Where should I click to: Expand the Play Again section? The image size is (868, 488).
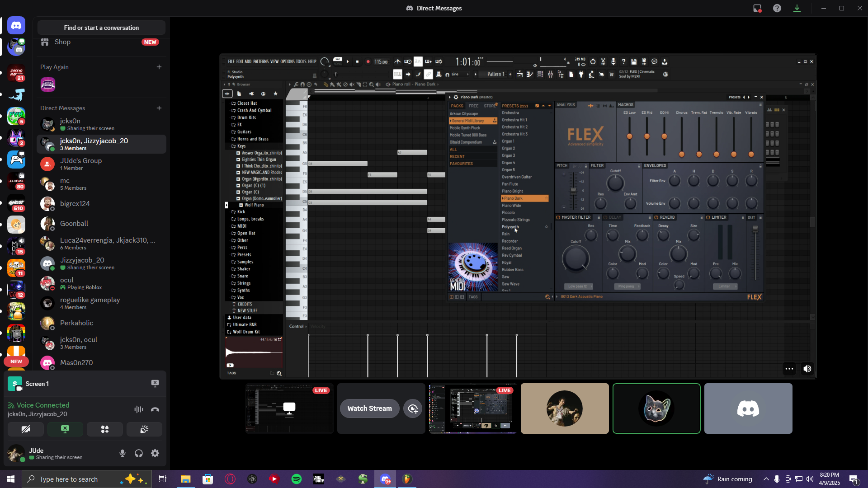pyautogui.click(x=159, y=67)
